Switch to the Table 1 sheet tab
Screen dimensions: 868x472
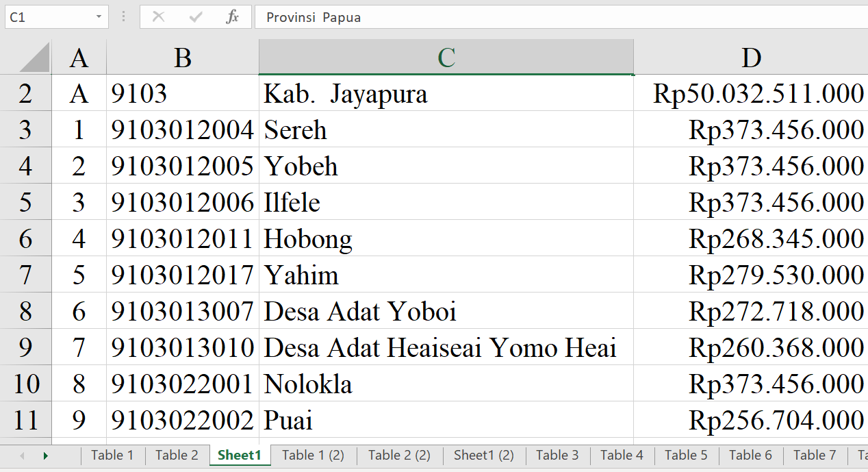point(112,455)
